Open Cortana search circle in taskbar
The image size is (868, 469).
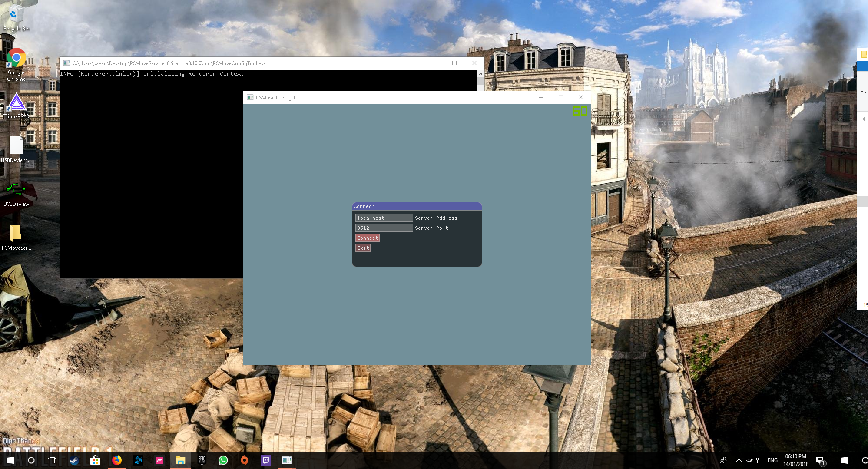click(31, 460)
